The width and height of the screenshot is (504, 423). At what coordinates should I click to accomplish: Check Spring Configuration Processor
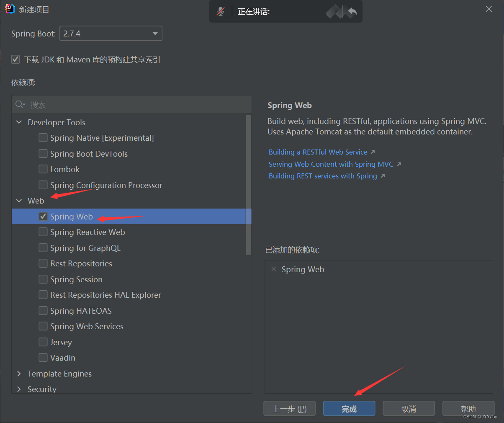pyautogui.click(x=43, y=185)
